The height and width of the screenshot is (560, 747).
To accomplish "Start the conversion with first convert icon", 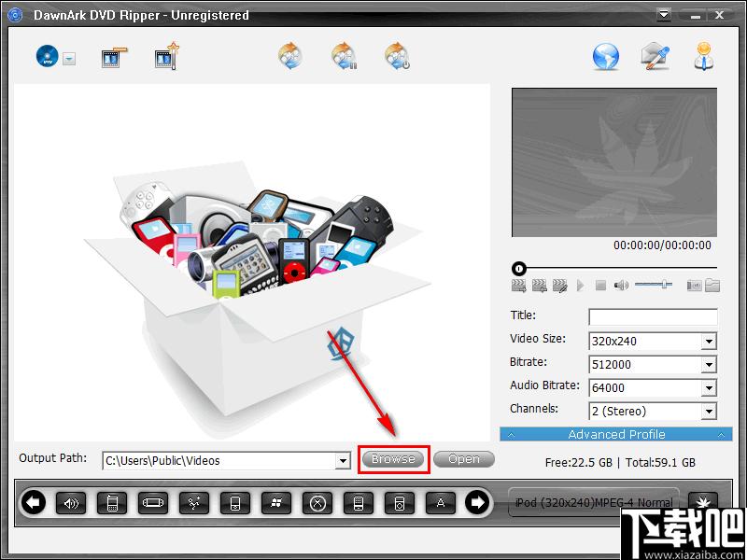I will pos(291,56).
